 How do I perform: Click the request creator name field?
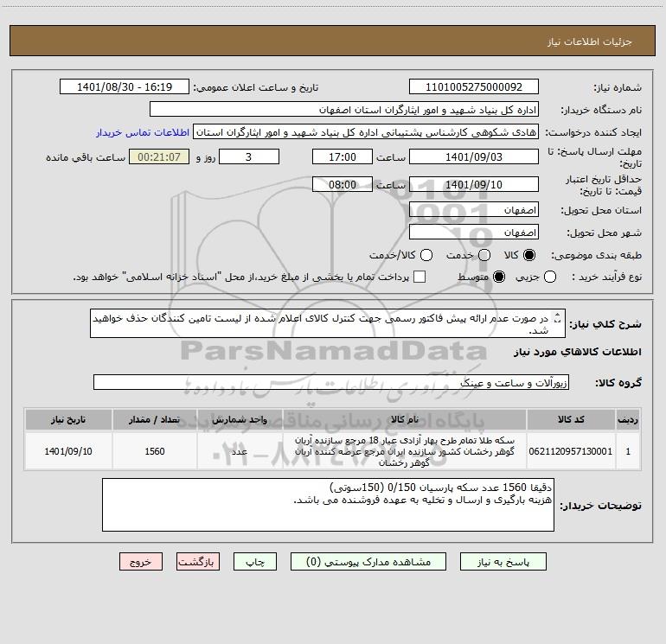click(x=366, y=131)
